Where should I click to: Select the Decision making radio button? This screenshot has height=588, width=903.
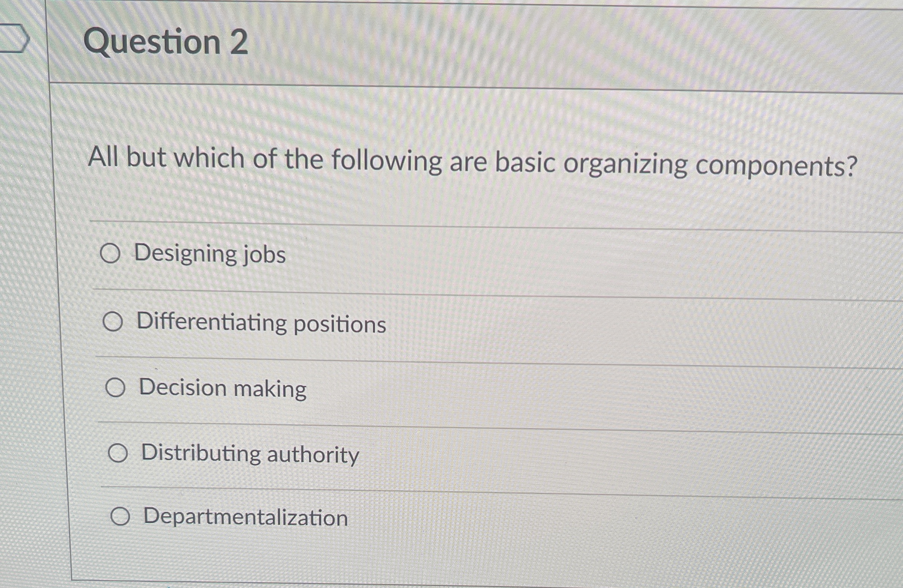(x=115, y=388)
